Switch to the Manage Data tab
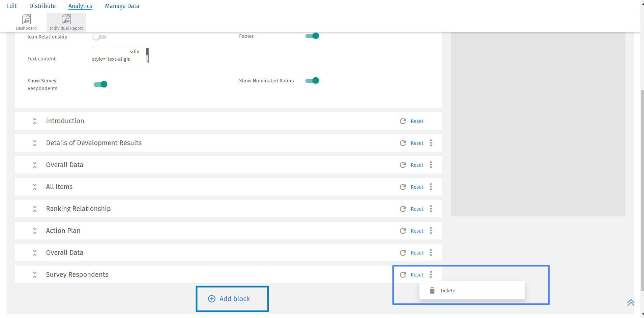 (x=122, y=6)
